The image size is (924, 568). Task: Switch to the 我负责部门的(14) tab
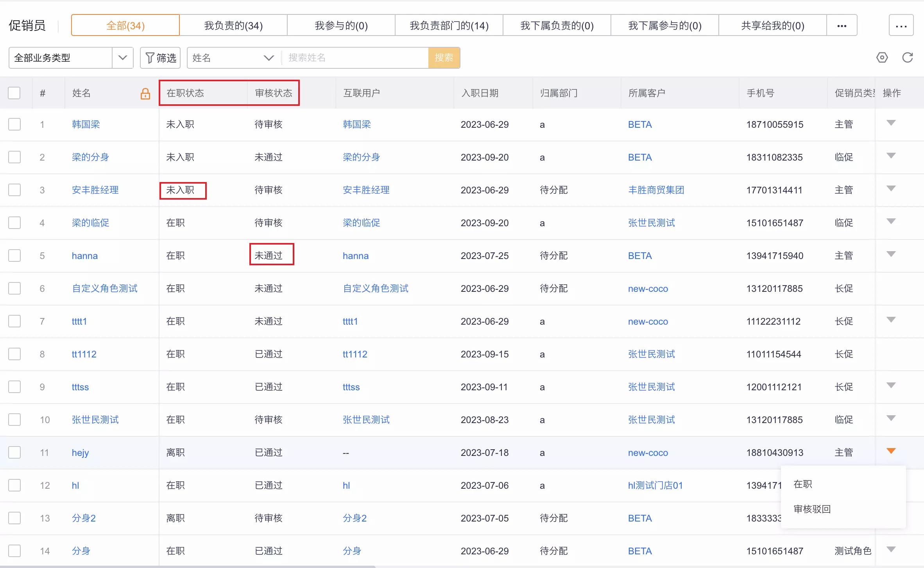pos(449,25)
